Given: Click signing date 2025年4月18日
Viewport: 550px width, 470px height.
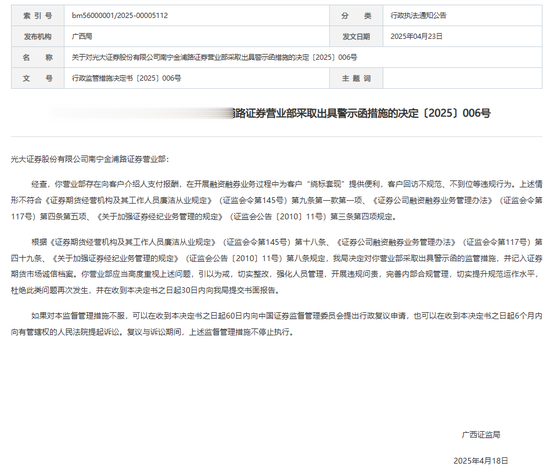Looking at the screenshot, I should pyautogui.click(x=481, y=461).
